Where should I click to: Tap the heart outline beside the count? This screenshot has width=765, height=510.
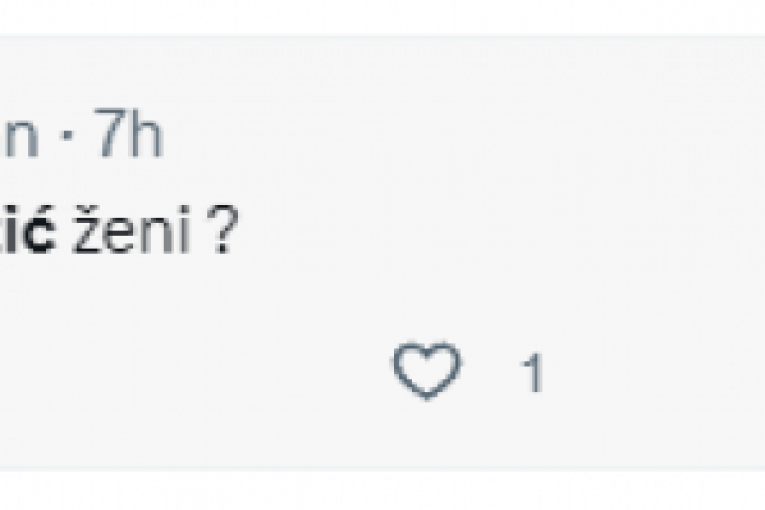point(427,372)
